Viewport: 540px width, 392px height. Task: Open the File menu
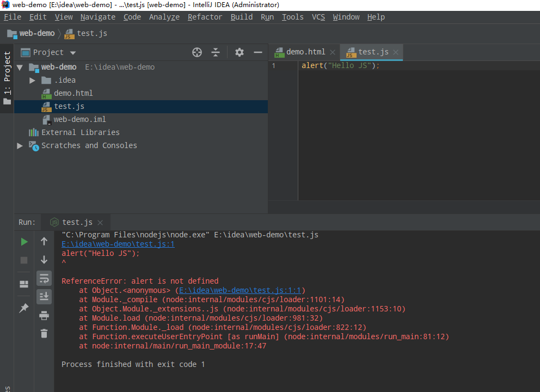[13, 17]
